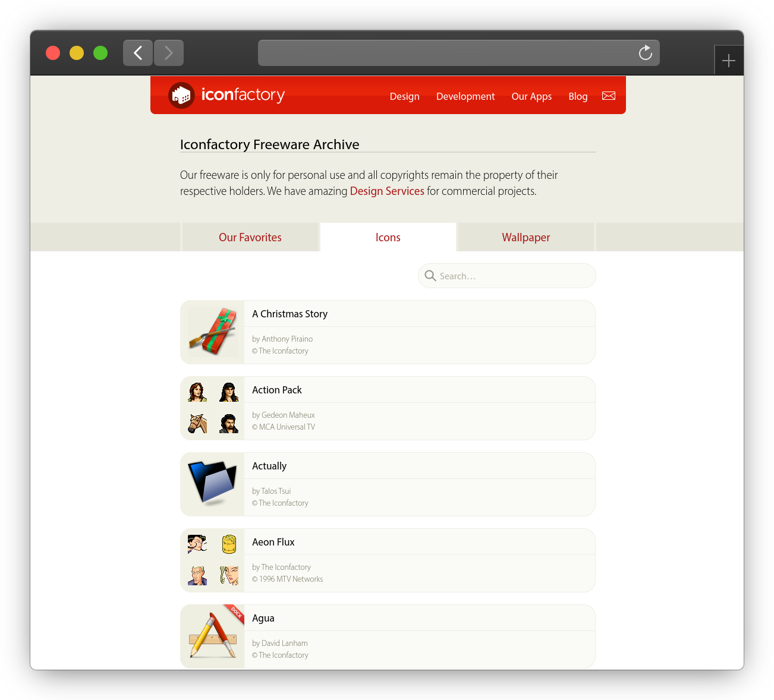Click 'by The Iconfactory' author text

pyautogui.click(x=281, y=567)
